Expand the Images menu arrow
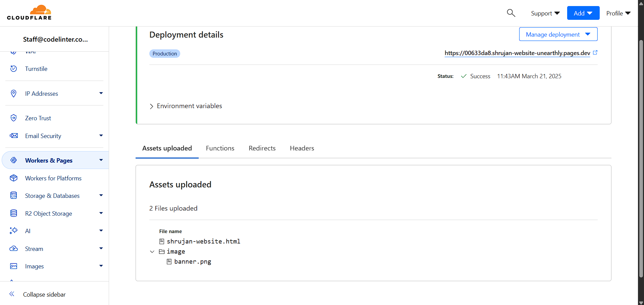This screenshot has height=305, width=644. click(101, 266)
